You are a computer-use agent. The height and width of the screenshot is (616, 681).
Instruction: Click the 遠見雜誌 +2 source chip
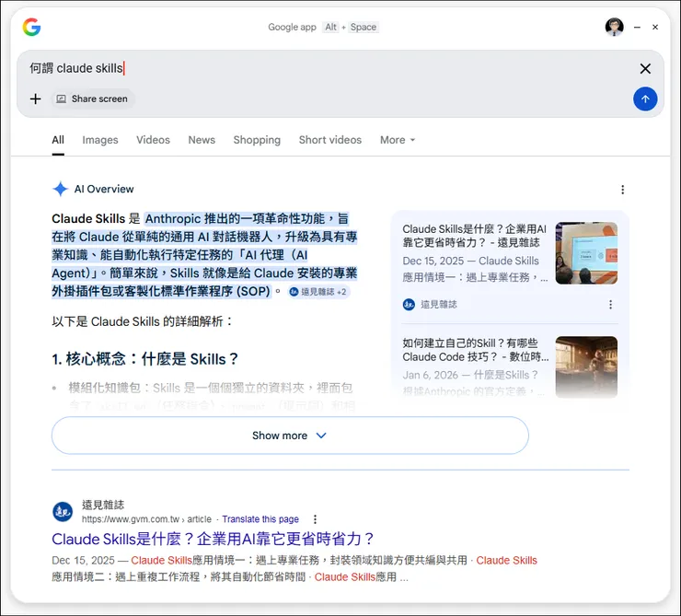click(x=318, y=292)
